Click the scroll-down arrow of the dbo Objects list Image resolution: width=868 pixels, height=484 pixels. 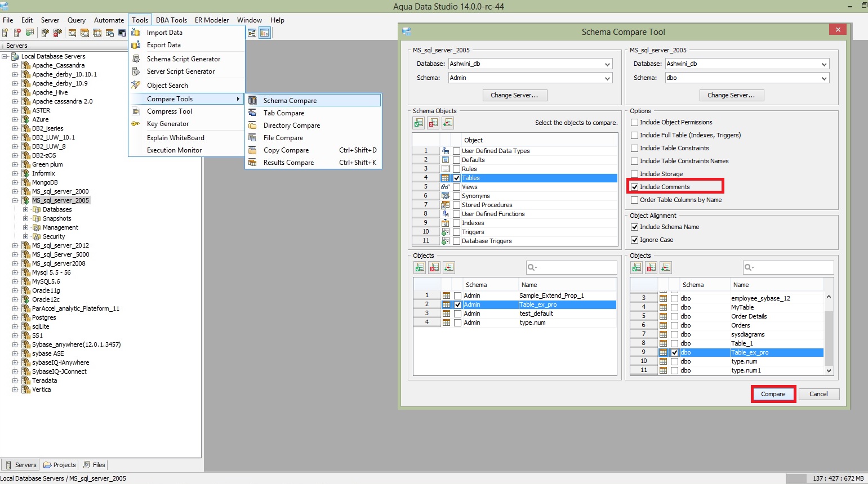click(x=829, y=370)
